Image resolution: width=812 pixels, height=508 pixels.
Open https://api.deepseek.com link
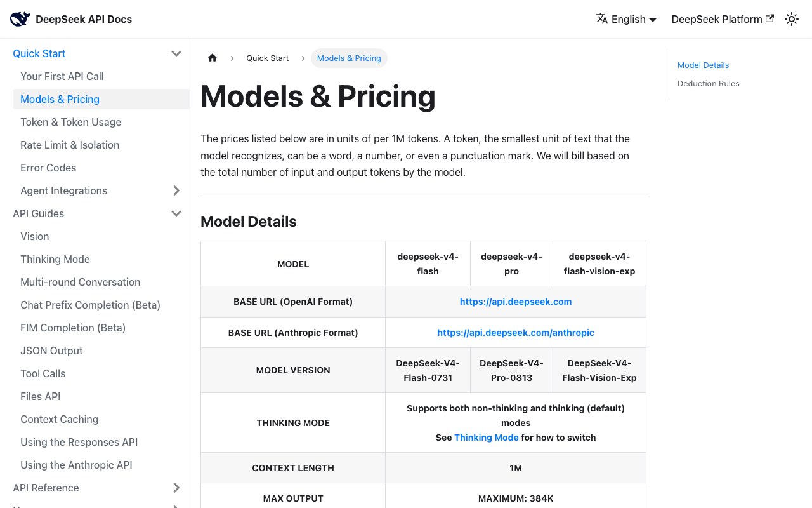click(x=516, y=302)
